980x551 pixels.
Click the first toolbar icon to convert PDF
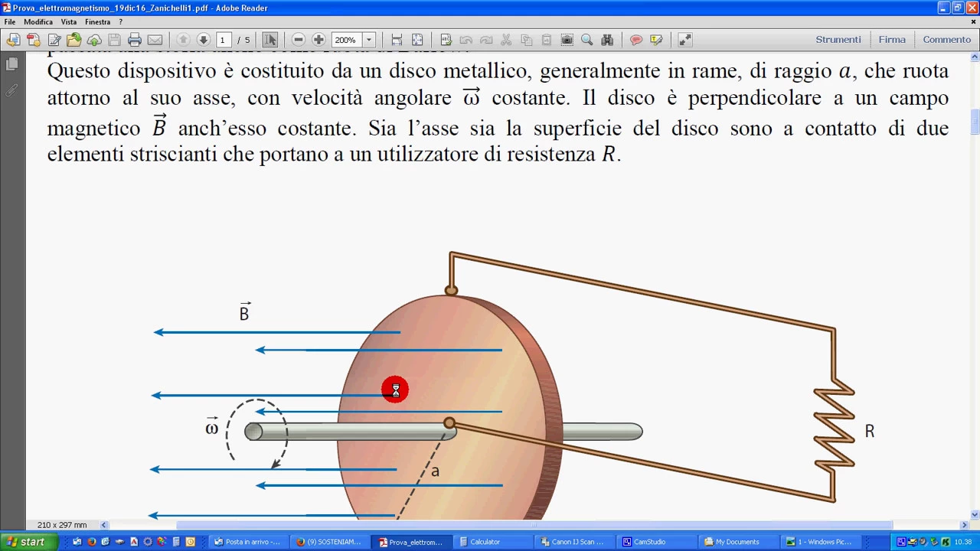coord(13,40)
